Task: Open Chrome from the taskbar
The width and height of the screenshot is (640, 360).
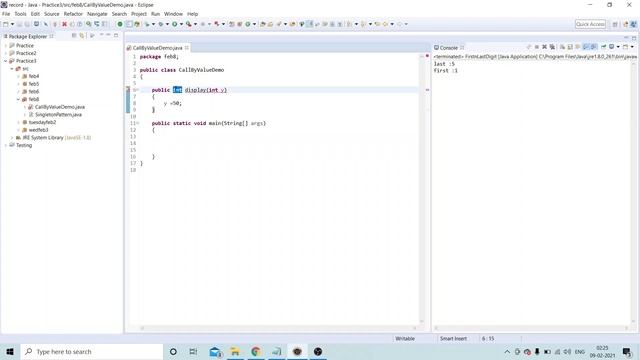Action: 256,351
